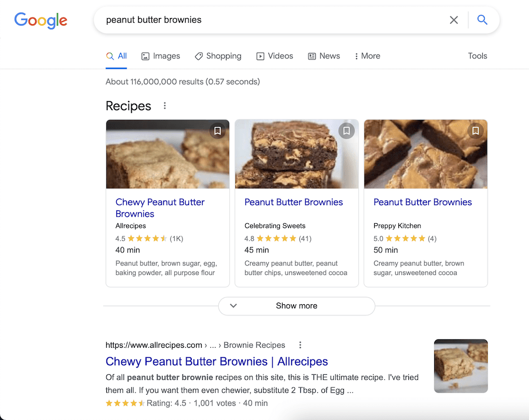
Task: Open the Tools options
Action: 477,56
